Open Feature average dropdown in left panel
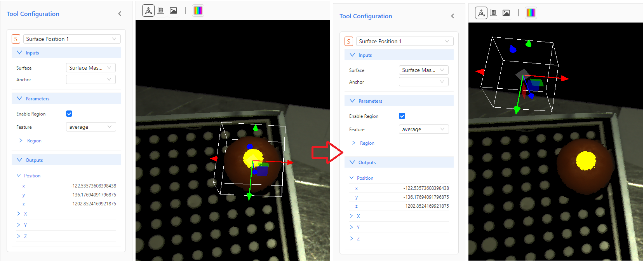 (91, 127)
